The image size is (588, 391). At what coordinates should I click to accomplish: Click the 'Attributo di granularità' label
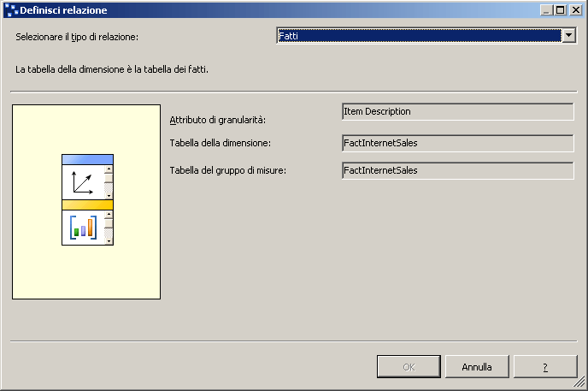click(218, 119)
